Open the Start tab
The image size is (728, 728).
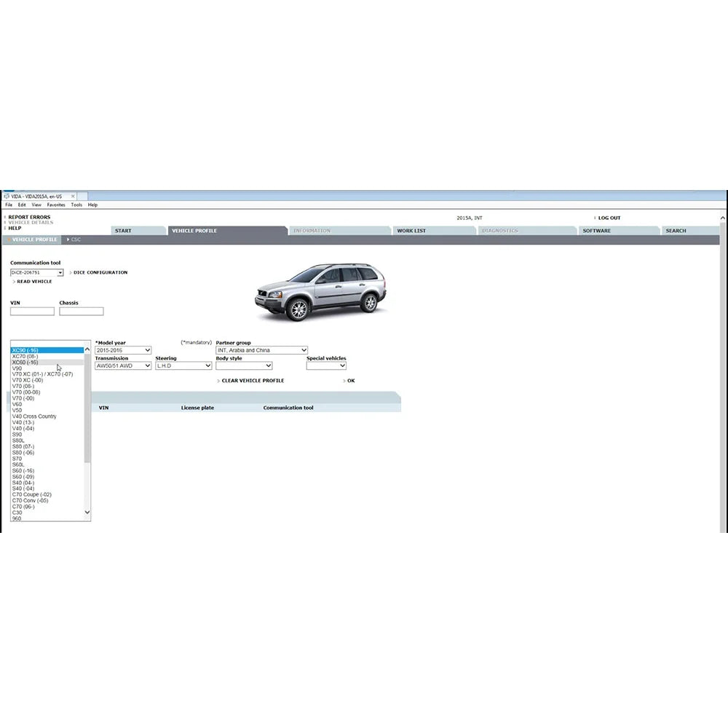click(x=123, y=231)
